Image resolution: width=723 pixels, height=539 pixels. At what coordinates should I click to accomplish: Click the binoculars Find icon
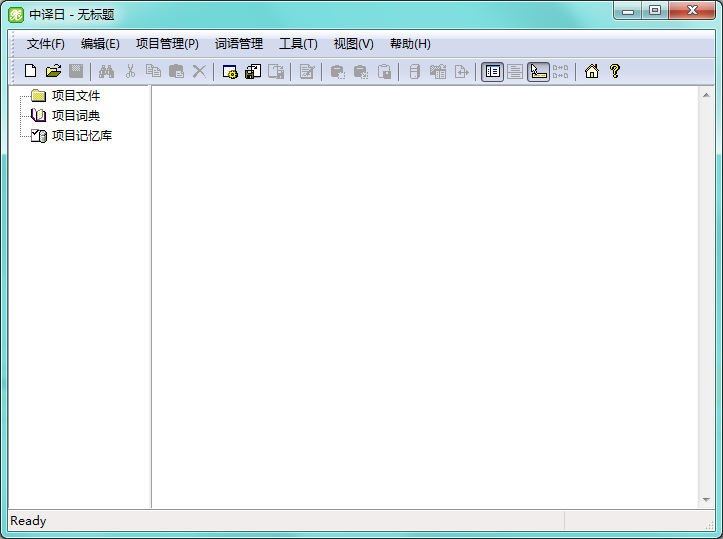[107, 71]
